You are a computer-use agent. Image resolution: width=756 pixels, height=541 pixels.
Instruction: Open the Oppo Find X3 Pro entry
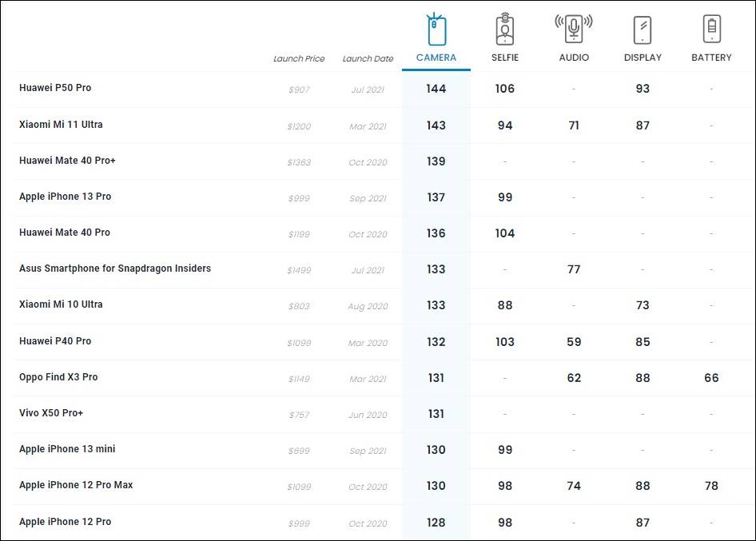pyautogui.click(x=58, y=377)
